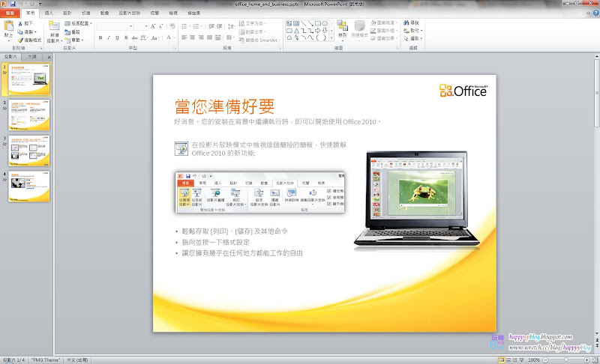Switch to Insert (插入) ribbon tab
This screenshot has height=364, width=600.
click(49, 13)
